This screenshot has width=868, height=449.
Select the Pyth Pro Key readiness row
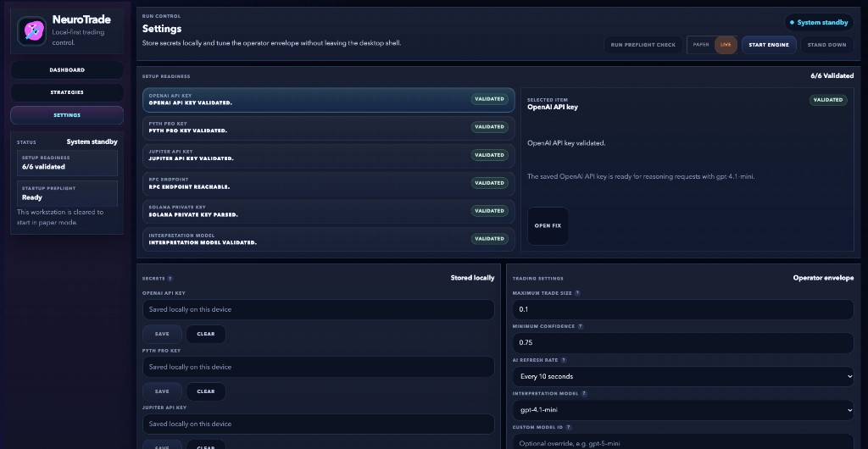click(x=329, y=128)
